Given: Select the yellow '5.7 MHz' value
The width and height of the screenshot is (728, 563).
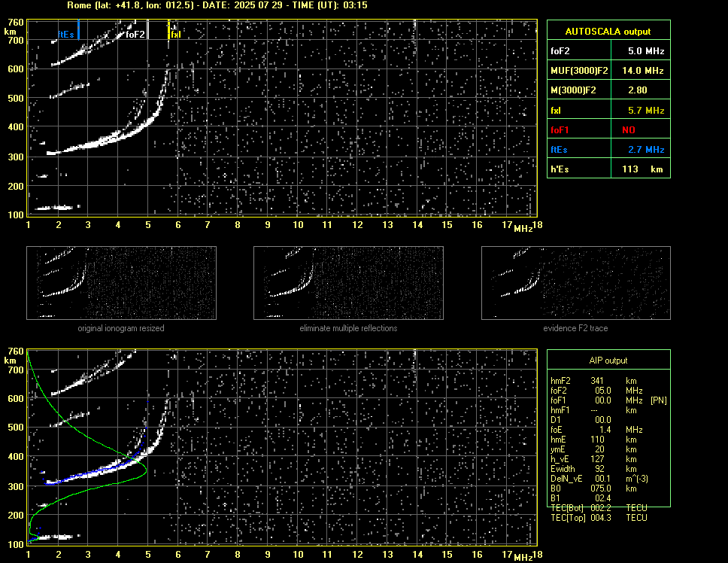Looking at the screenshot, I should click(x=646, y=111).
